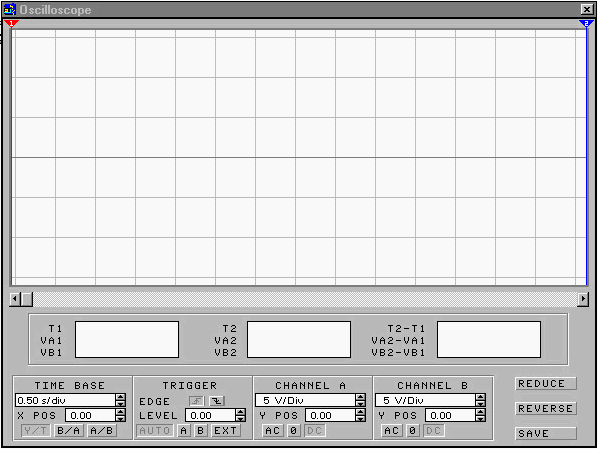This screenshot has height=449, width=598.
Task: Click the X POS value field
Action: 90,415
